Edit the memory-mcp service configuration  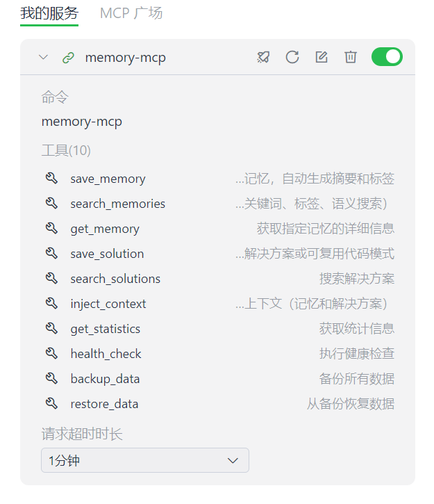pos(322,57)
